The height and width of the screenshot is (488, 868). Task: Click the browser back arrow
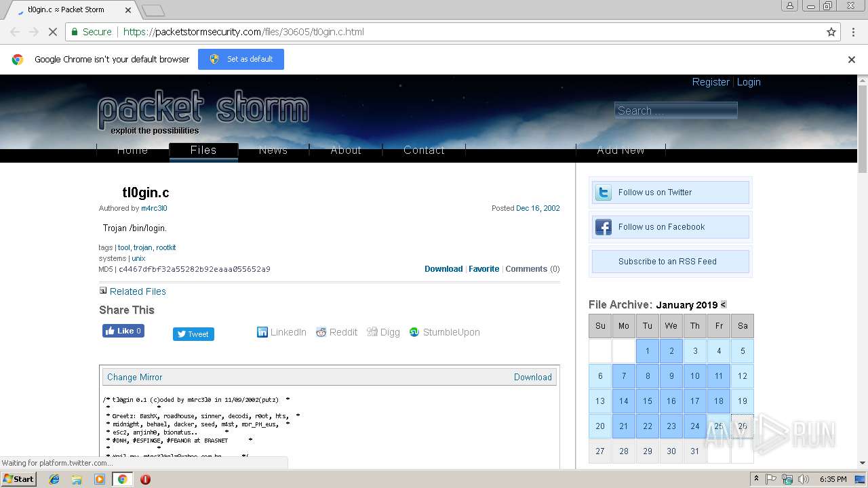(15, 32)
